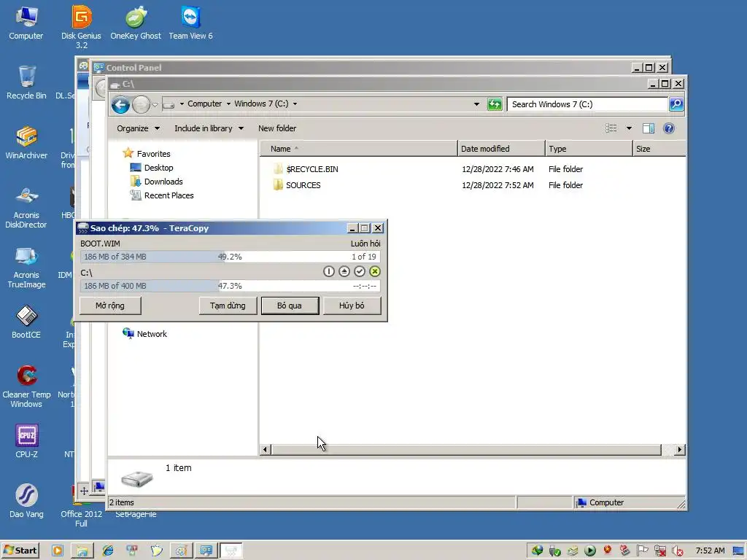Click the WinArchiver desktop icon
747x560 pixels.
click(26, 142)
